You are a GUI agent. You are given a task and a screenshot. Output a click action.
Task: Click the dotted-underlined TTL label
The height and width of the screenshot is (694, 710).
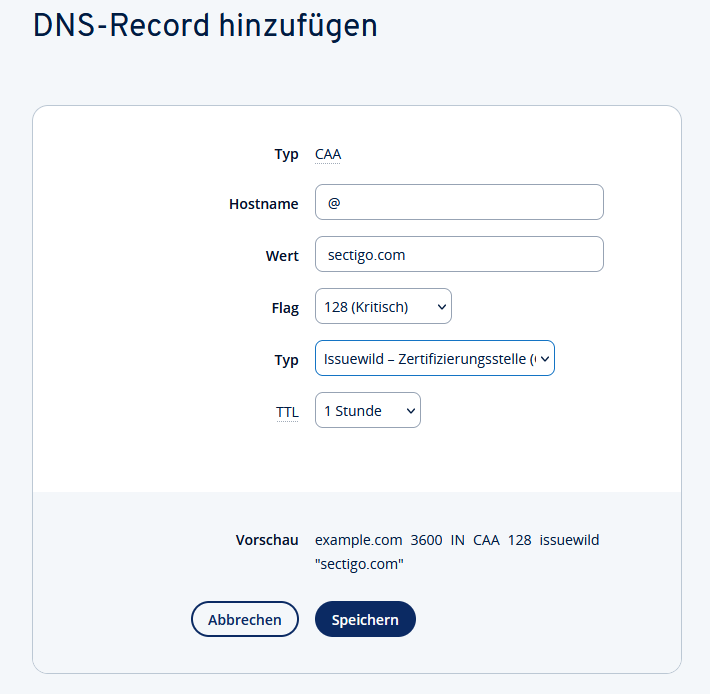pyautogui.click(x=287, y=412)
